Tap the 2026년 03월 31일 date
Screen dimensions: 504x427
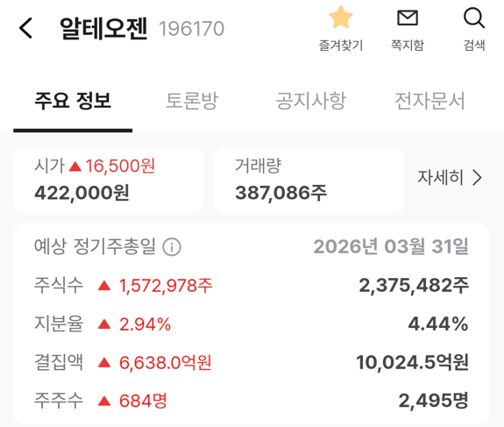tap(391, 246)
